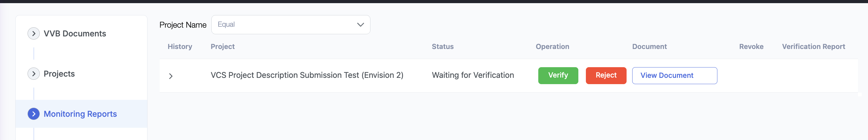Click the dropdown arrow beside Equal

coord(360,25)
